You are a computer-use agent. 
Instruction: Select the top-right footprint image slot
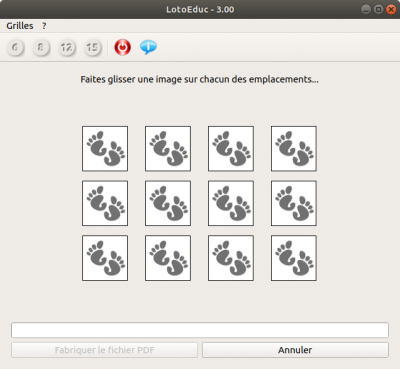294,149
